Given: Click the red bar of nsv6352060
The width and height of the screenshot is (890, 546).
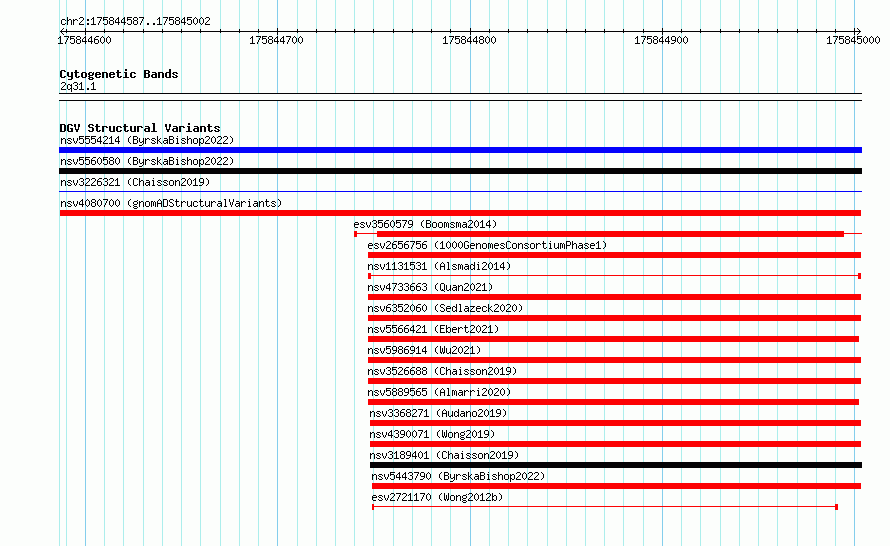Looking at the screenshot, I should (x=615, y=318).
